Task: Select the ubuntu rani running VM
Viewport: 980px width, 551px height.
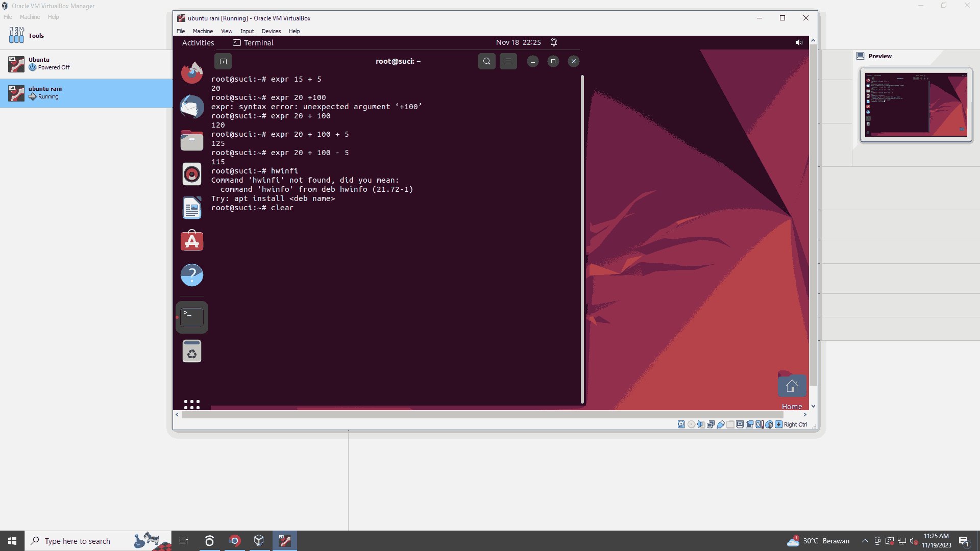Action: [86, 93]
